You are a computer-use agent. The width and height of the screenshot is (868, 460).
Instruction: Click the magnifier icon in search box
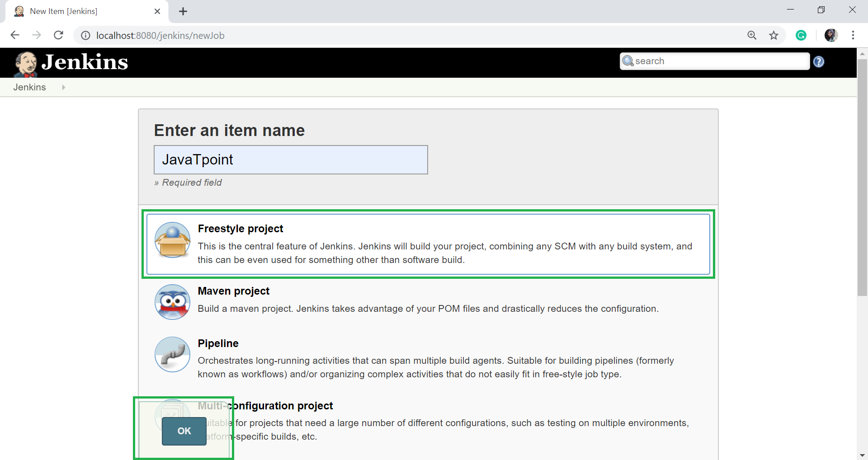coord(628,61)
